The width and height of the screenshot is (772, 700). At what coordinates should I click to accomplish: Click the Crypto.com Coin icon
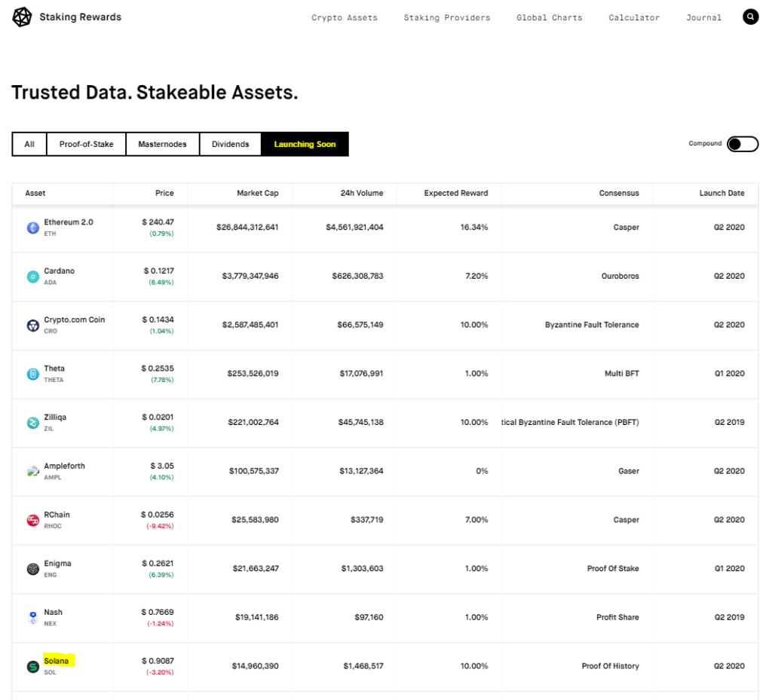(x=33, y=326)
